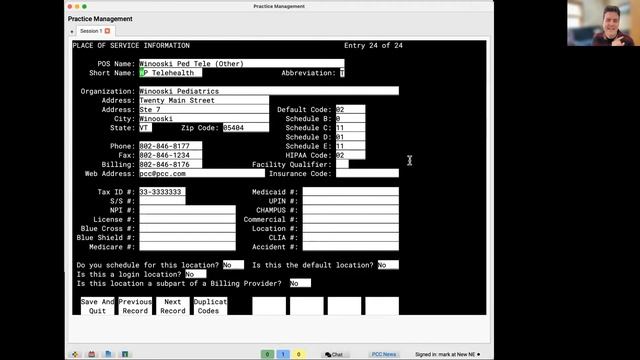
Task: Click the Entry 24 of 24 text
Action: pyautogui.click(x=373, y=45)
